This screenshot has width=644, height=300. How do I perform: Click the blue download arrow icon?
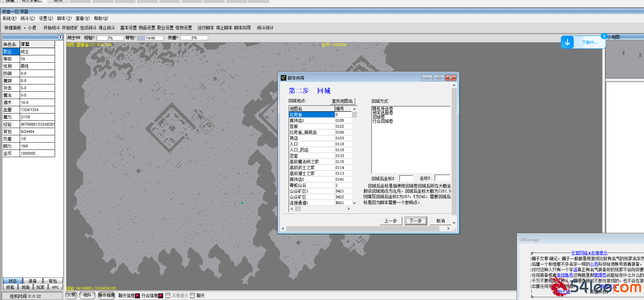click(x=567, y=43)
